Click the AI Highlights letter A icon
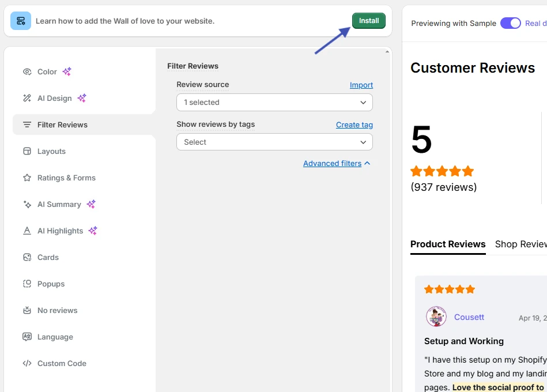547x392 pixels. click(27, 231)
